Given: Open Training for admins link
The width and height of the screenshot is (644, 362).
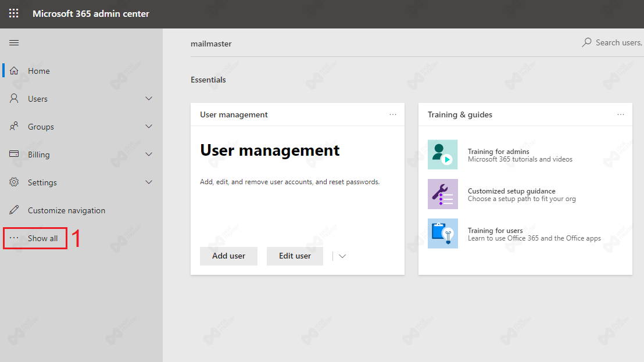Looking at the screenshot, I should [x=498, y=152].
